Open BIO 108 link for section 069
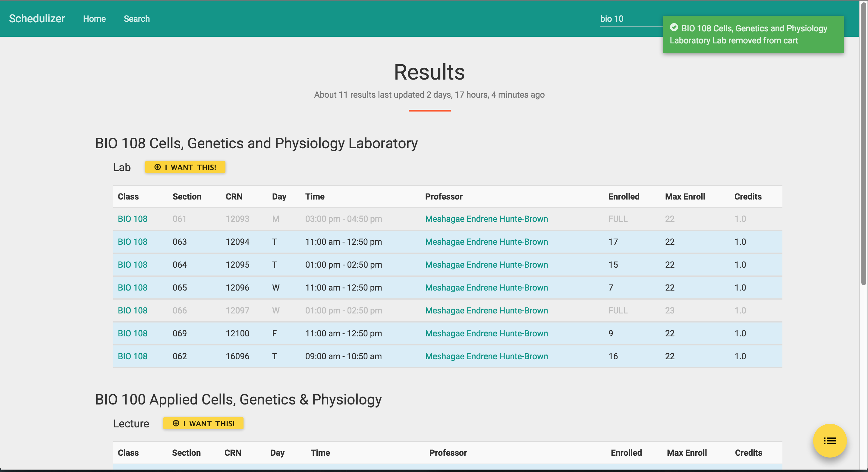868x472 pixels. (132, 333)
